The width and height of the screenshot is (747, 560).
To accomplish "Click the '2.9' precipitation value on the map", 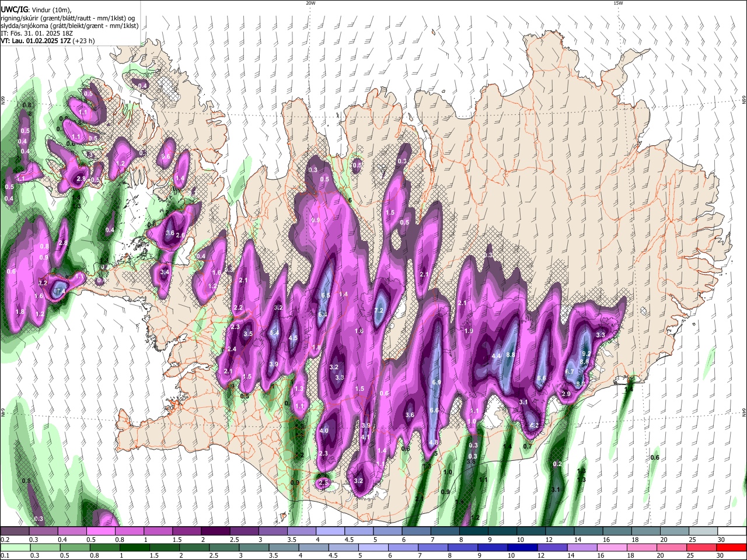I will pos(566,394).
